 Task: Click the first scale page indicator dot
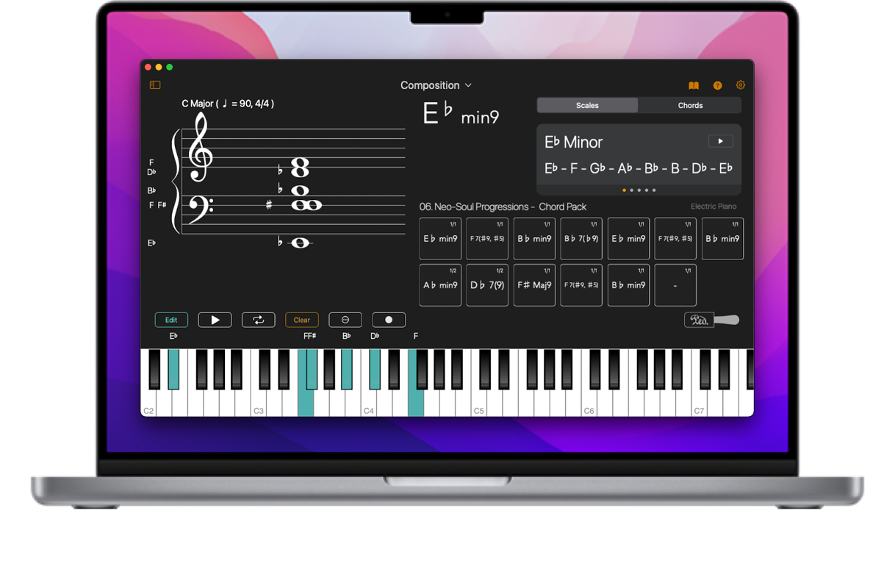624,190
